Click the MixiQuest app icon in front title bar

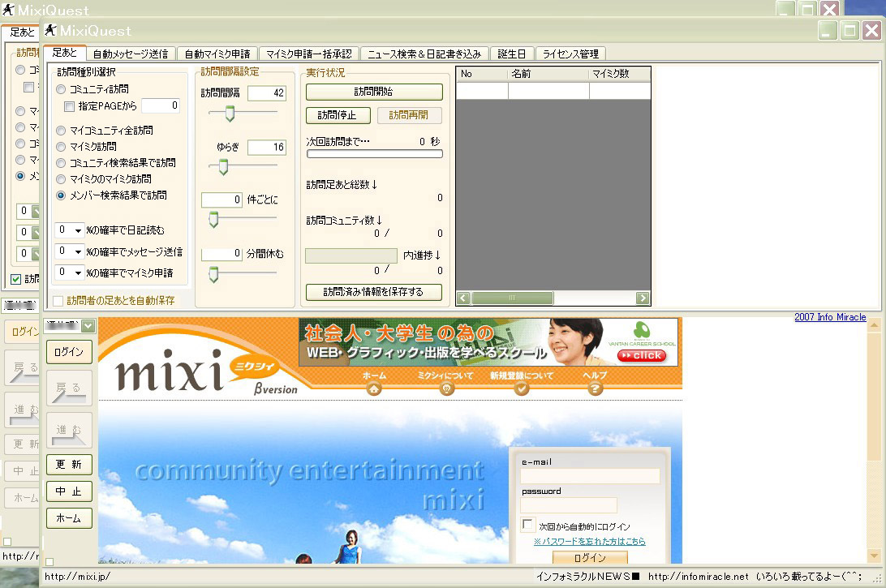(x=51, y=30)
